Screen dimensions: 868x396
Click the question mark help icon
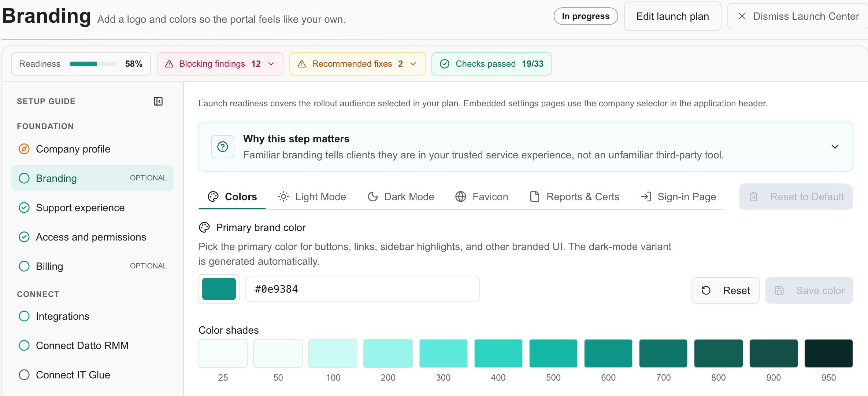(223, 147)
